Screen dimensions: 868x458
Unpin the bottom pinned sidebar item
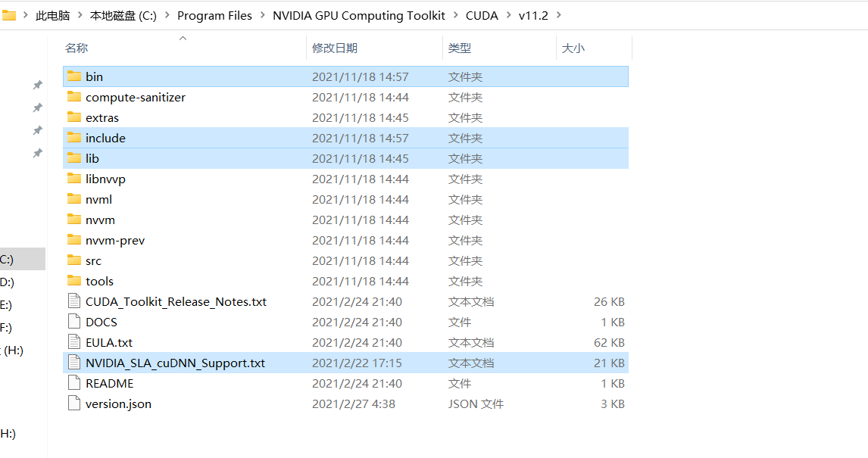coord(37,154)
